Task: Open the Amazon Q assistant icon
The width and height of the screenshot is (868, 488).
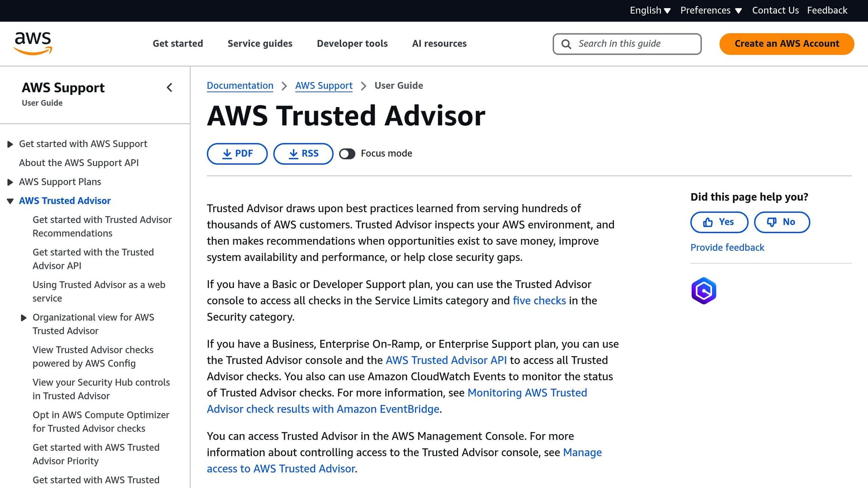Action: [x=704, y=291]
